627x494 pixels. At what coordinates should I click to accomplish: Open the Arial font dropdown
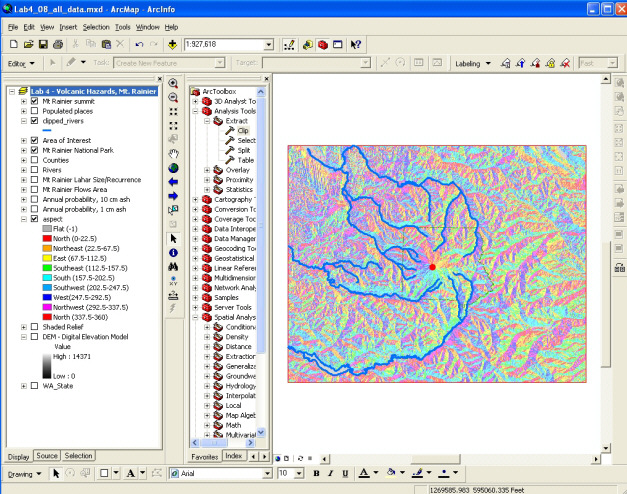click(267, 474)
